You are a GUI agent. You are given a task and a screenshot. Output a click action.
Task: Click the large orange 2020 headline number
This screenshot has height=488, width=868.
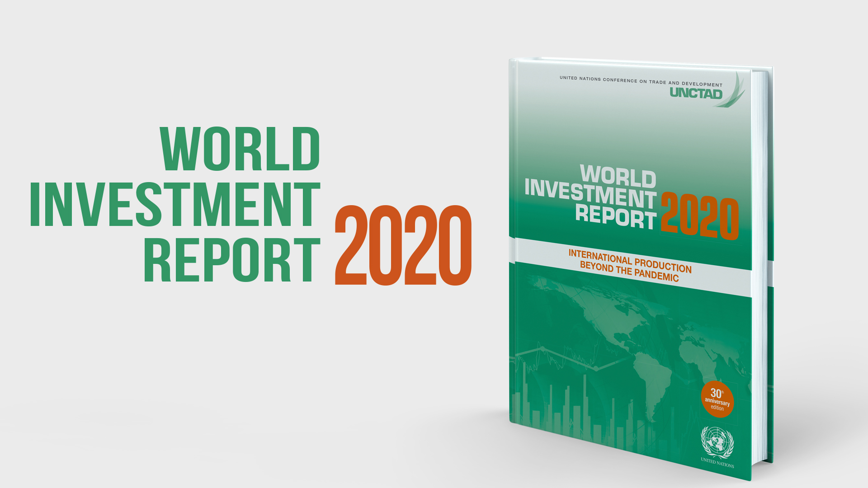(403, 245)
